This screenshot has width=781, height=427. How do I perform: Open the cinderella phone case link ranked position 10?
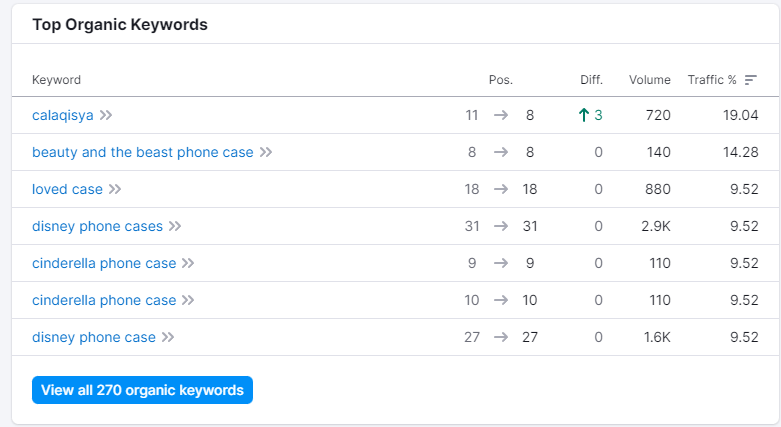click(104, 301)
